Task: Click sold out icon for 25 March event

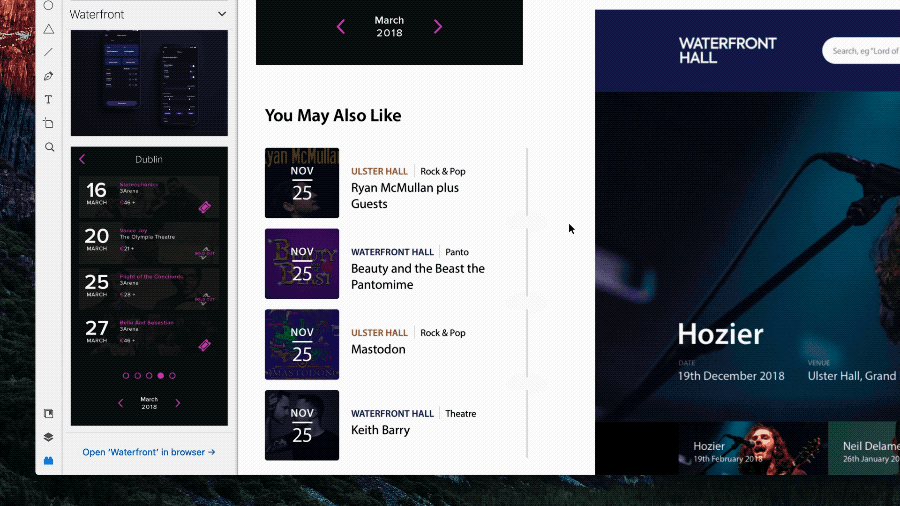Action: tap(204, 299)
